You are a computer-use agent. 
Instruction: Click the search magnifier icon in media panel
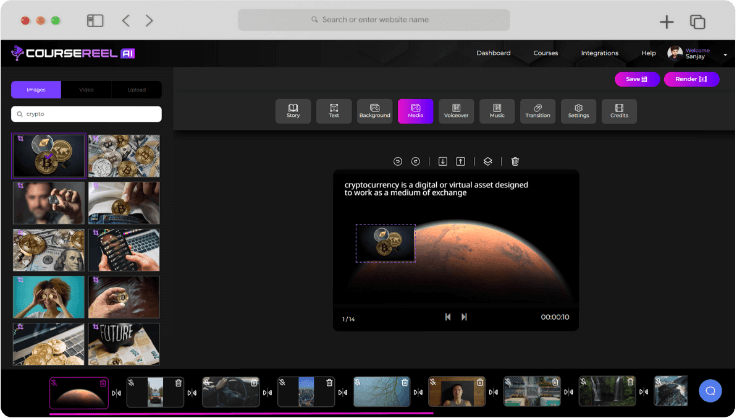[x=20, y=114]
